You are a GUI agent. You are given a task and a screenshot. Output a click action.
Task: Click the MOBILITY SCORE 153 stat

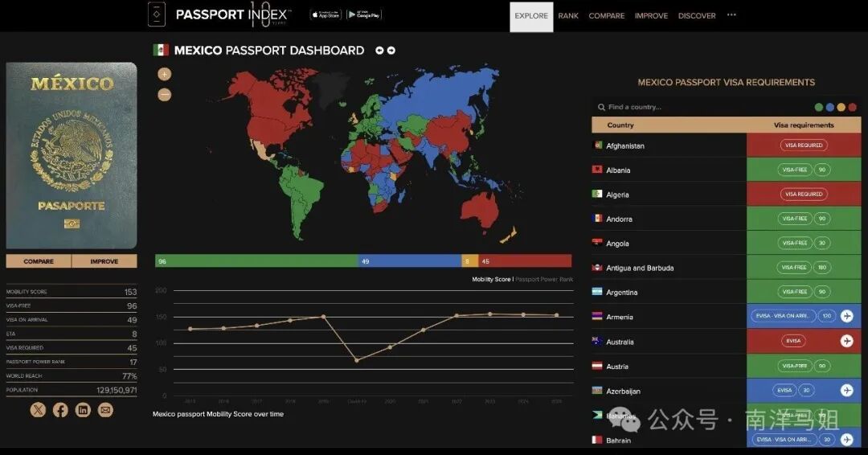[72, 292]
